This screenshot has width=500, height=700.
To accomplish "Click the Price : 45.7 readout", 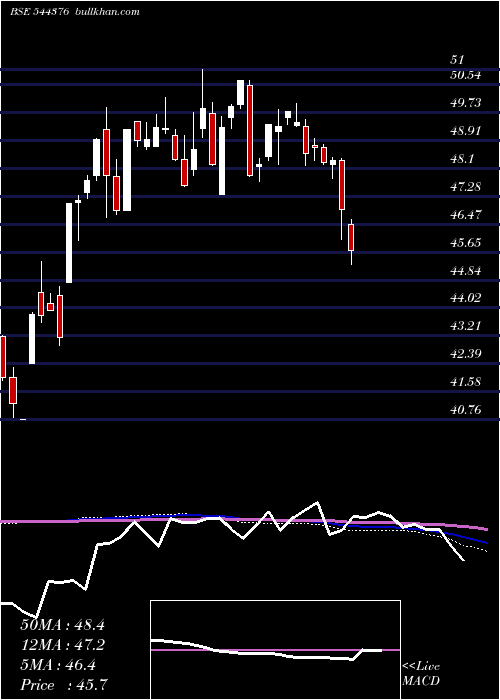I will coord(63,685).
